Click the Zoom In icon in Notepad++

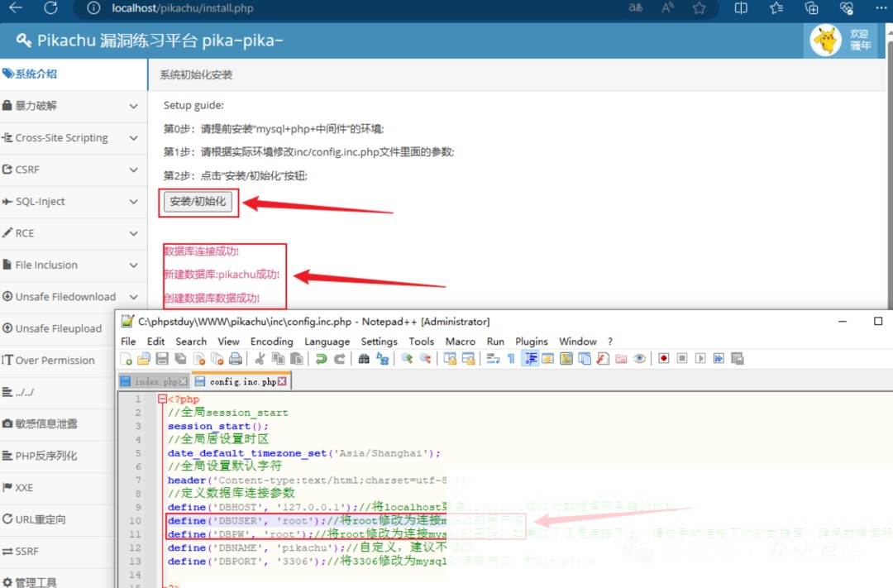pos(407,358)
